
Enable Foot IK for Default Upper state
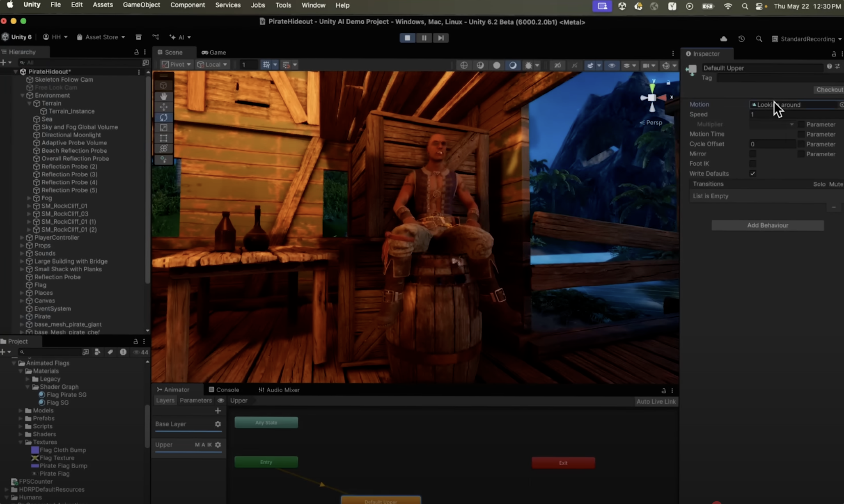coord(753,163)
